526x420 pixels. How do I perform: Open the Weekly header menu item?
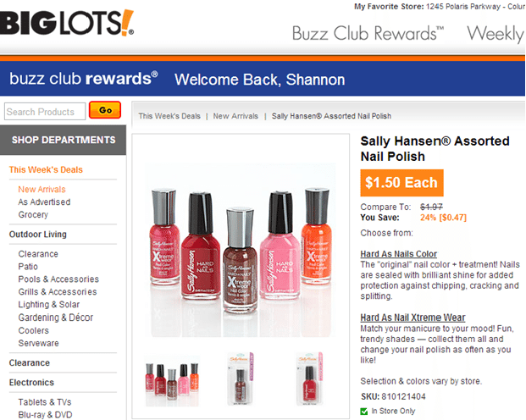coord(496,34)
